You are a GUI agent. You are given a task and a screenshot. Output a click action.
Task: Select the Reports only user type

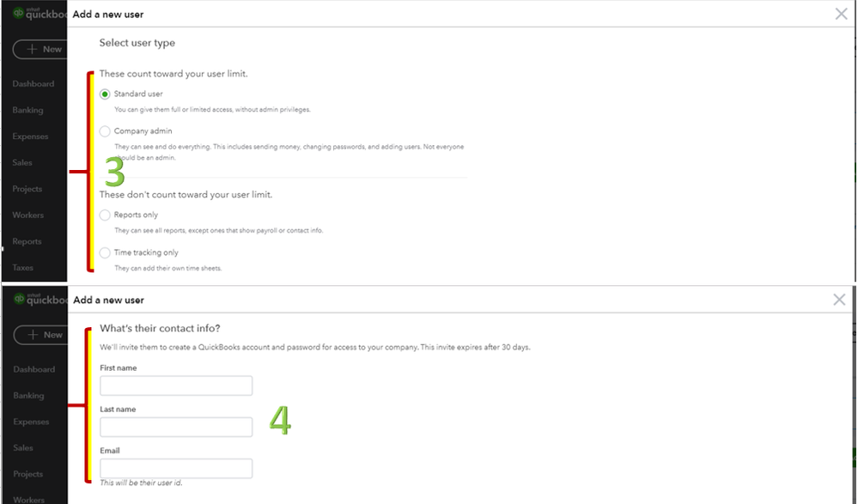(105, 215)
